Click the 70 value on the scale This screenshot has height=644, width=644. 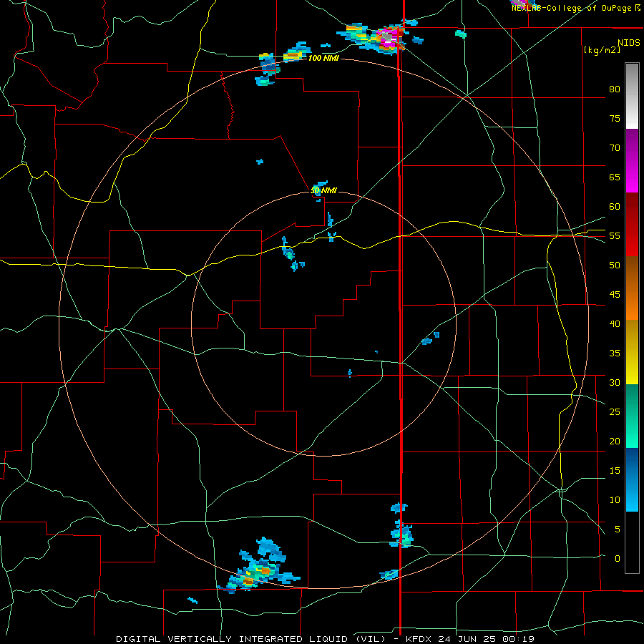point(615,148)
